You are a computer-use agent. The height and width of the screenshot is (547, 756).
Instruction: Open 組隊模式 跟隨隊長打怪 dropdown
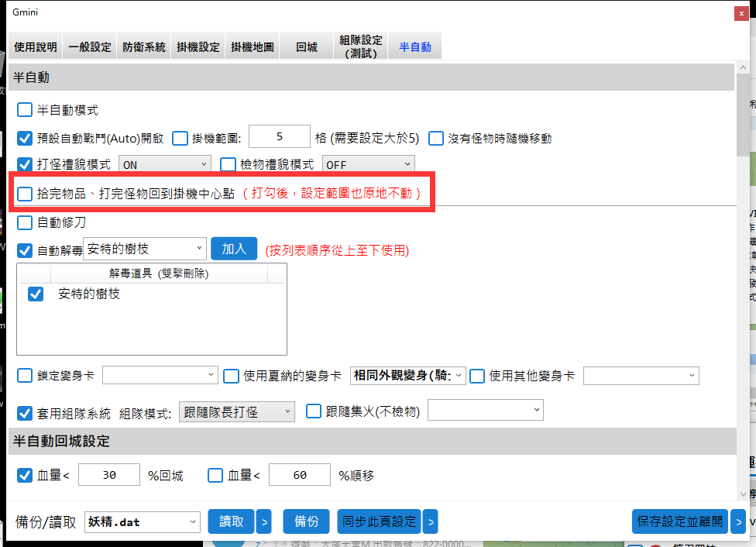[x=237, y=412]
